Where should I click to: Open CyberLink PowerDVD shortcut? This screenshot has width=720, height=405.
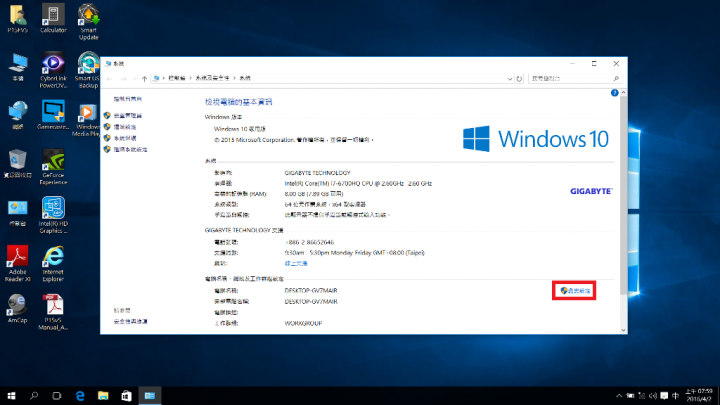[53, 70]
